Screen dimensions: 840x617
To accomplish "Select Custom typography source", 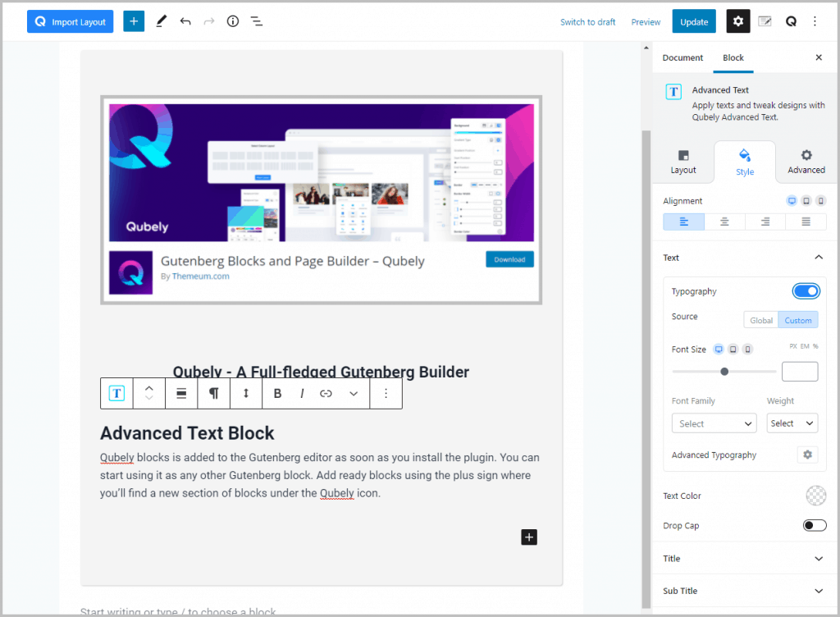I will pos(797,320).
